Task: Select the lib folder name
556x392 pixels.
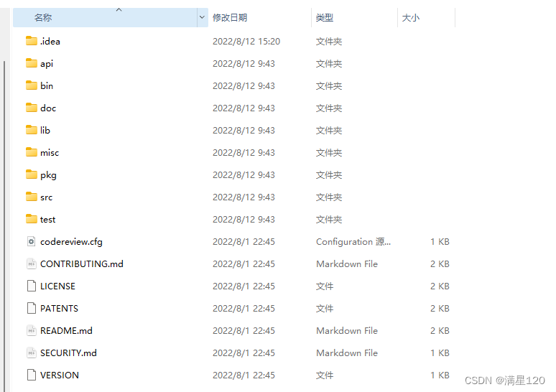Action: [45, 131]
